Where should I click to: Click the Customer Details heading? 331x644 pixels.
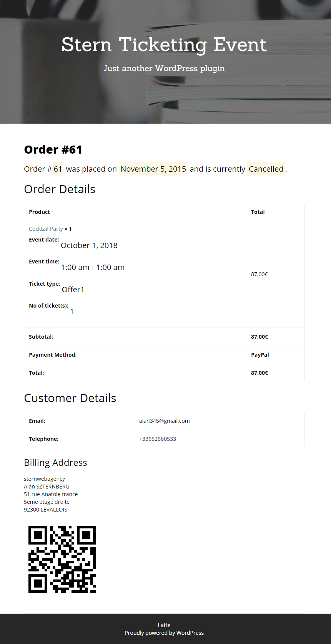(70, 398)
